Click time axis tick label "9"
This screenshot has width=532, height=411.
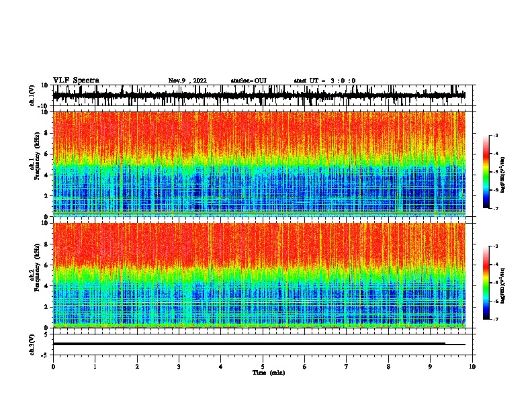(430, 367)
